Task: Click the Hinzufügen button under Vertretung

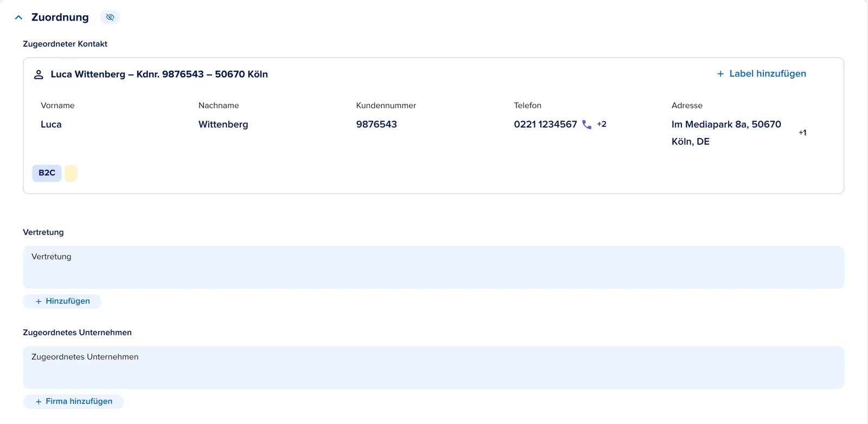Action: pyautogui.click(x=62, y=301)
